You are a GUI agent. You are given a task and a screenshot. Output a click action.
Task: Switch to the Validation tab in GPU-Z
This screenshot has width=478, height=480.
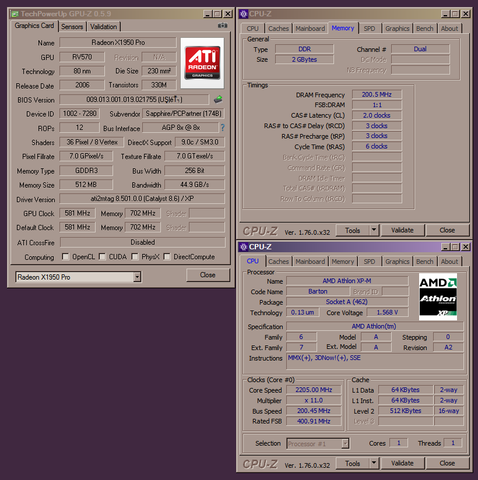103,27
